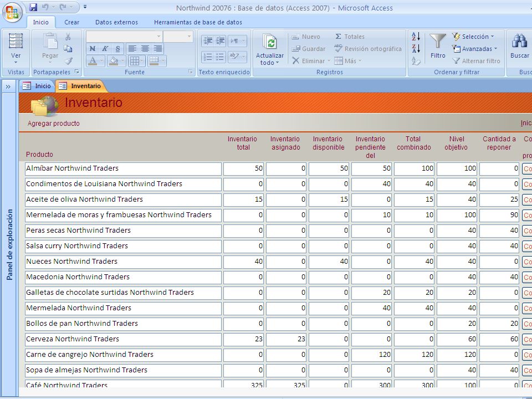Click Inventario total of Cerveza row
This screenshot has width=532, height=399.
coord(243,339)
